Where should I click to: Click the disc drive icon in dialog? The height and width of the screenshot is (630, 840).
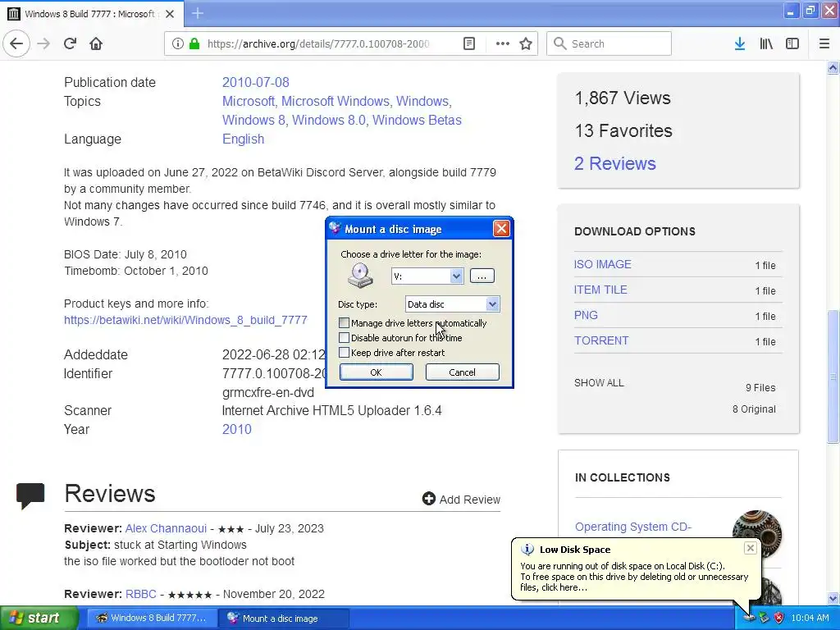361,276
